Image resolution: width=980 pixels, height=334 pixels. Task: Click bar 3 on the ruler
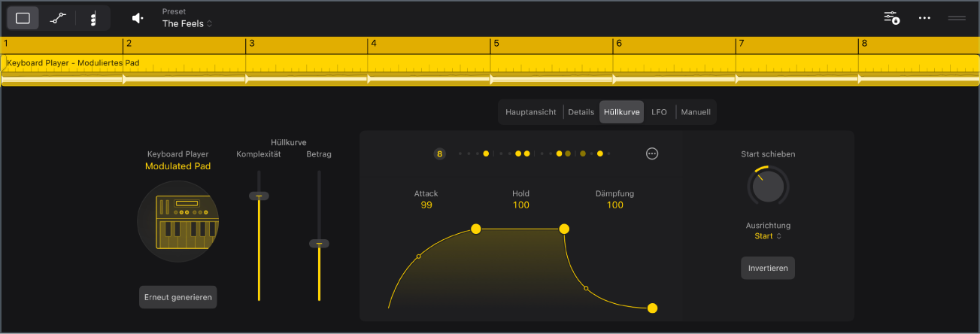252,44
